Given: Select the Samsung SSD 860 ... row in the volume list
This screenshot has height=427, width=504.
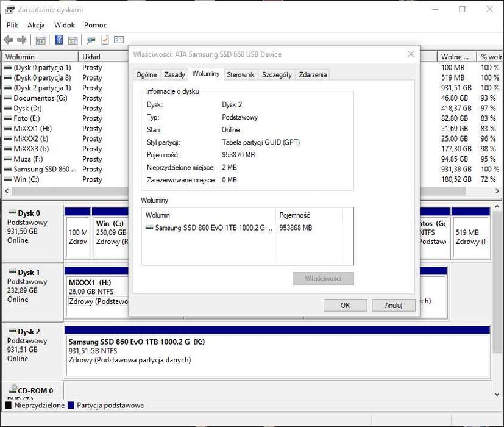Looking at the screenshot, I should tap(45, 169).
